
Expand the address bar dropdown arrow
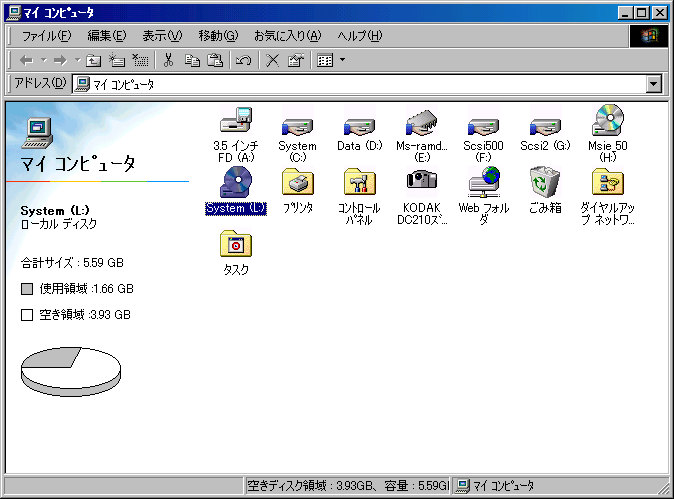654,85
